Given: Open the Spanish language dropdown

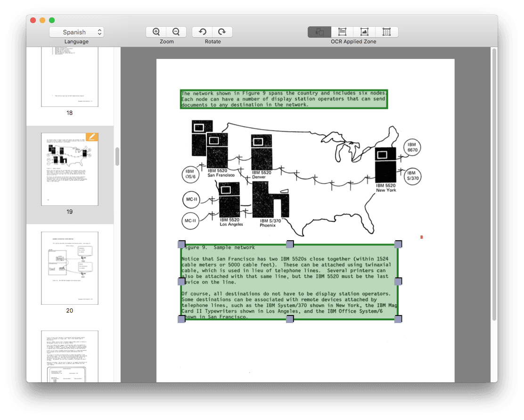Looking at the screenshot, I should (x=76, y=32).
